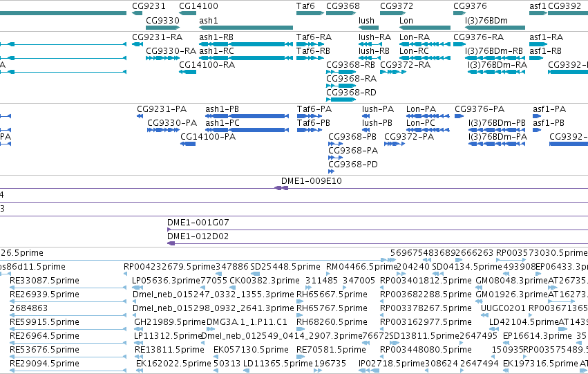This screenshot has height=374, width=588.
Task: Select the RE29094.5prime EST label
Action: [44, 364]
